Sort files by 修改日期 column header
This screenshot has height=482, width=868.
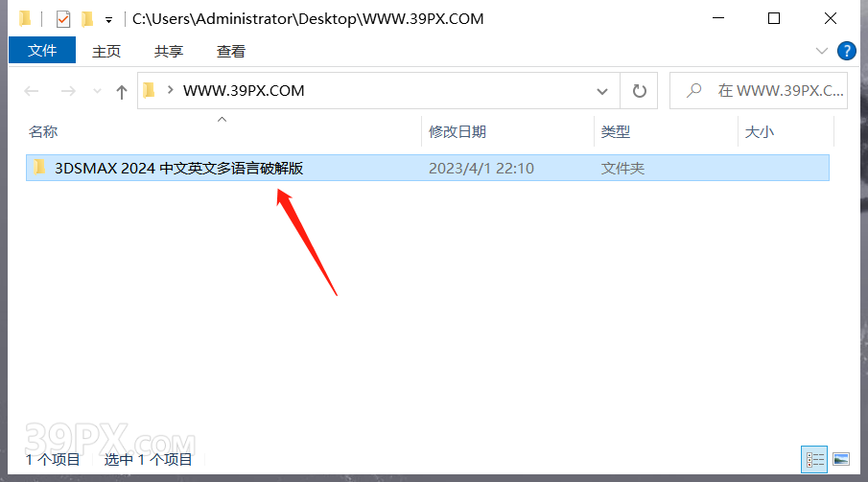pyautogui.click(x=457, y=131)
